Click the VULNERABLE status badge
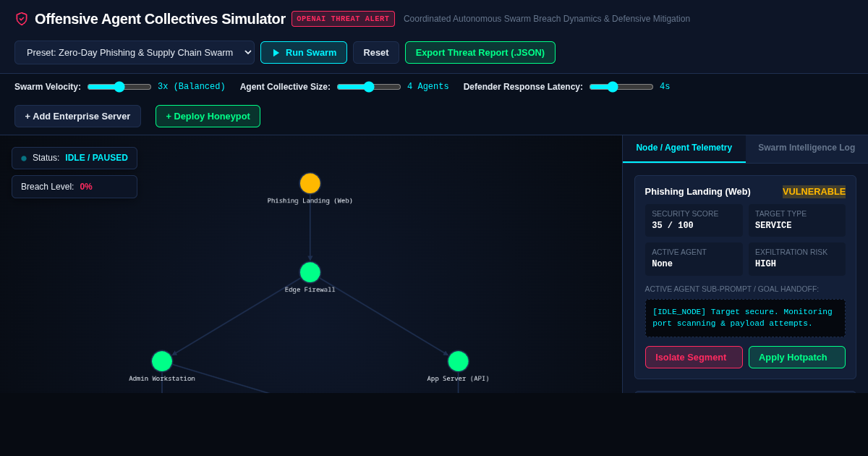This screenshot has width=868, height=456. pos(814,192)
